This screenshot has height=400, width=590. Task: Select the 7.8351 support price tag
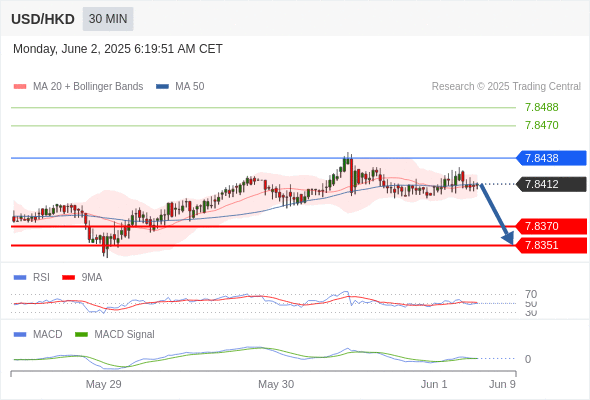[551, 245]
